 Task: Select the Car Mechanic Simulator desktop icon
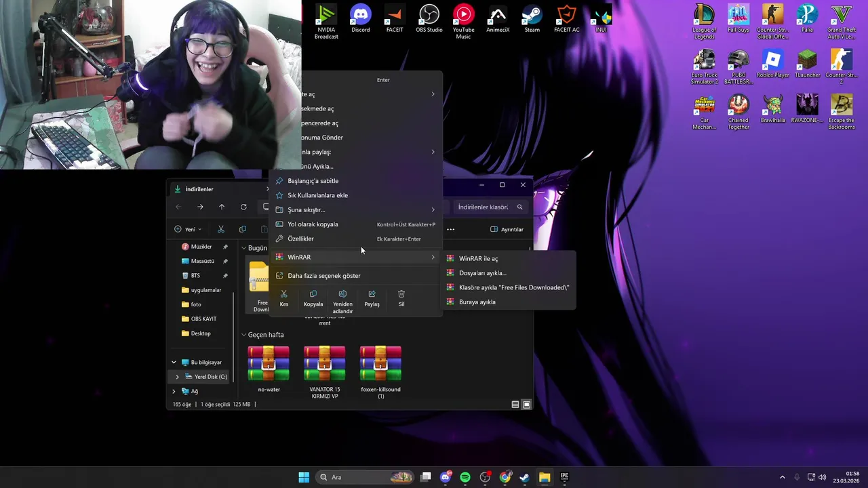click(705, 113)
